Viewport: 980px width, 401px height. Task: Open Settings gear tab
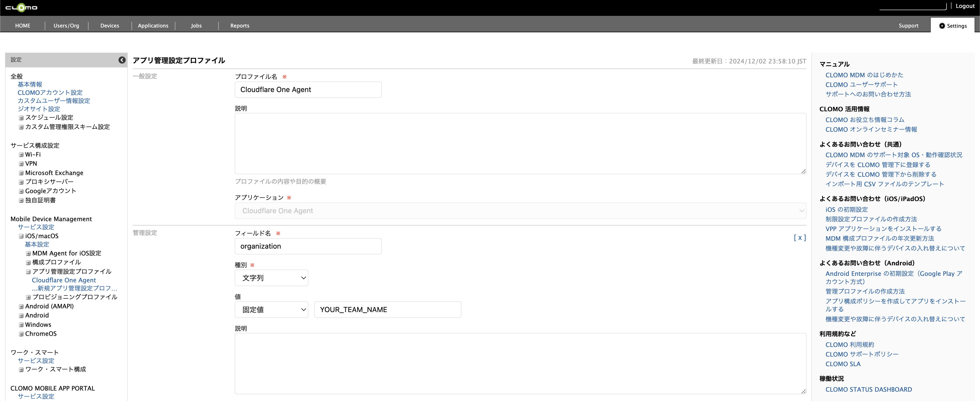click(952, 26)
